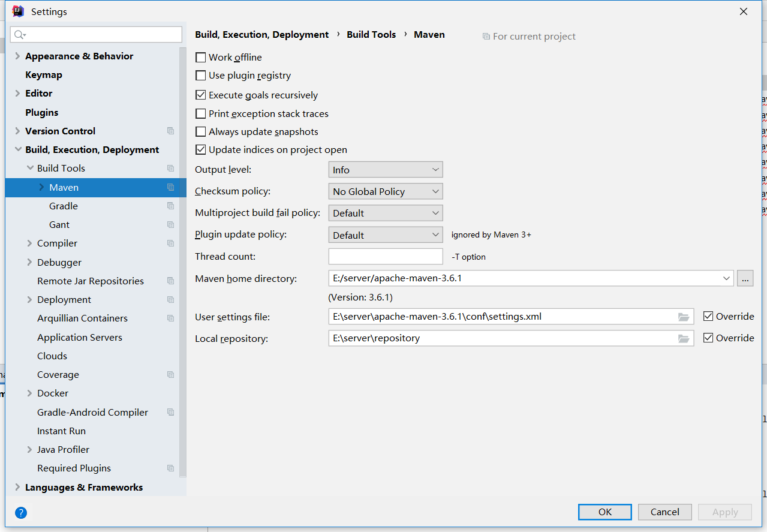Open Multiproject build fail policy dropdown
Screen dimensions: 767x532
pos(386,213)
